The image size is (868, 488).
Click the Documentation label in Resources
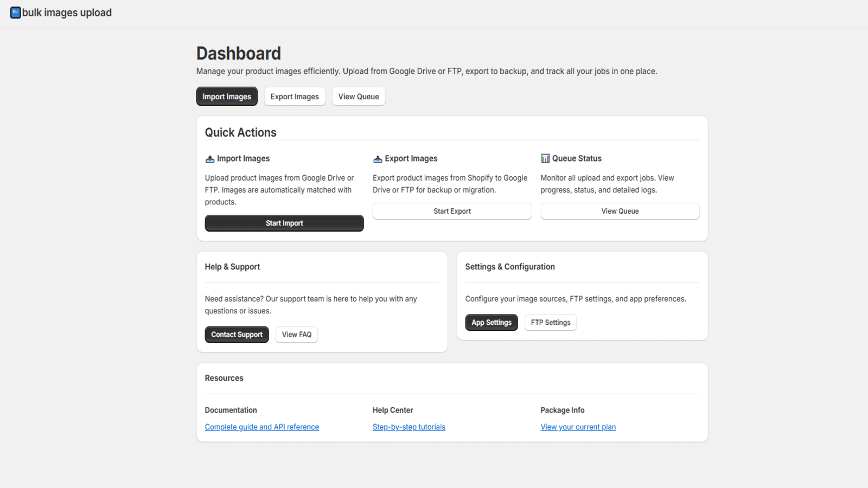(x=231, y=410)
